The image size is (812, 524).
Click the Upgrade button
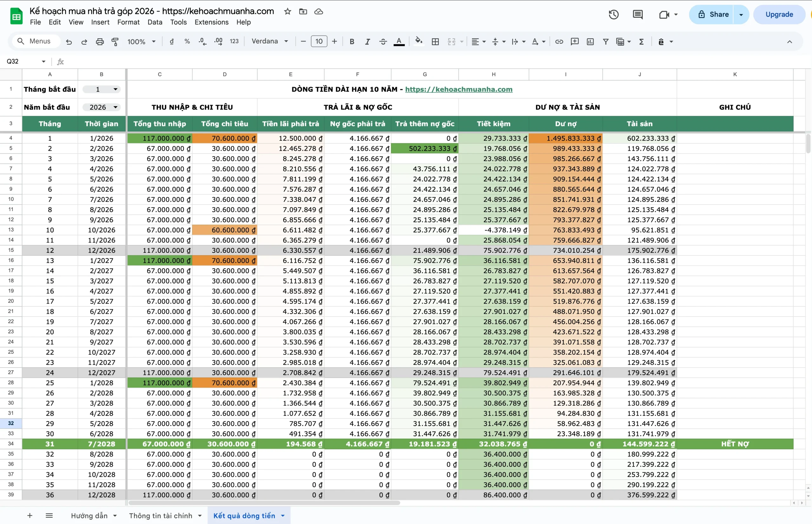point(779,15)
